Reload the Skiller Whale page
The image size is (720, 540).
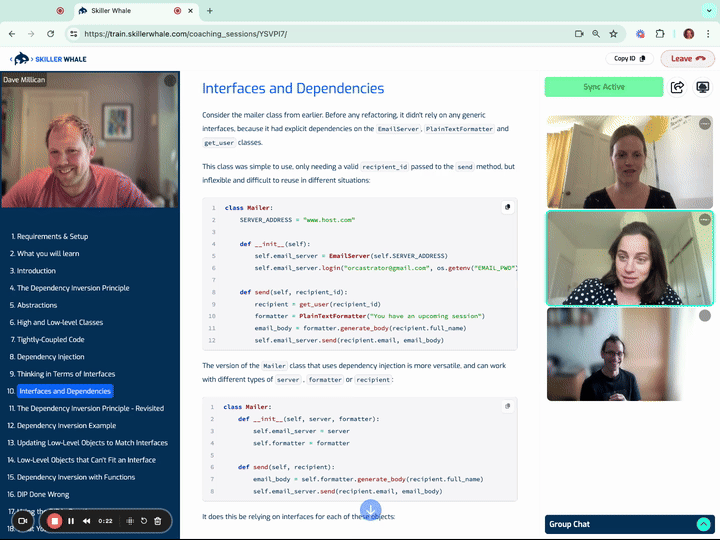click(x=51, y=34)
